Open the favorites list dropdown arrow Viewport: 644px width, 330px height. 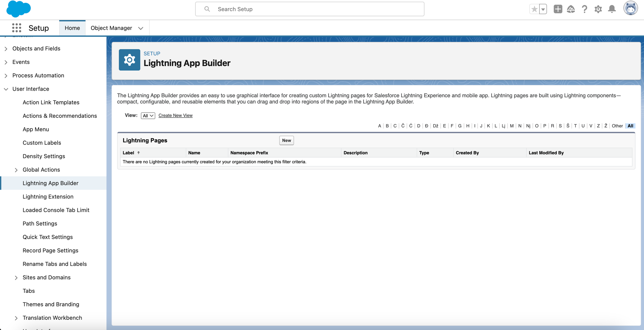pyautogui.click(x=543, y=9)
